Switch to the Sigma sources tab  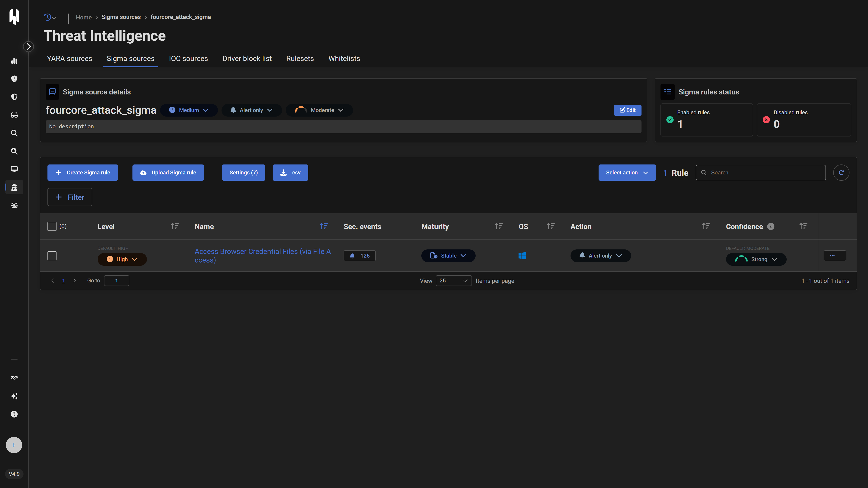pos(130,59)
